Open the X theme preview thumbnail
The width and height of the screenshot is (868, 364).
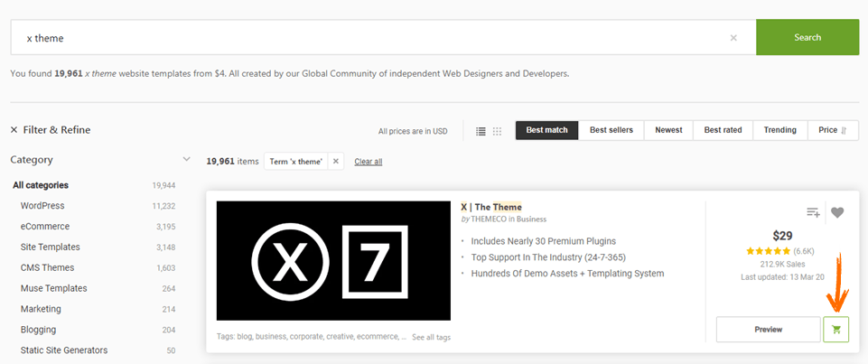[x=333, y=260]
